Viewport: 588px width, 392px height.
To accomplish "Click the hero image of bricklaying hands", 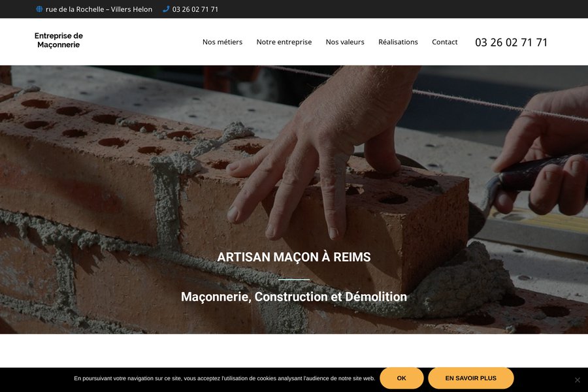I will tap(294, 157).
